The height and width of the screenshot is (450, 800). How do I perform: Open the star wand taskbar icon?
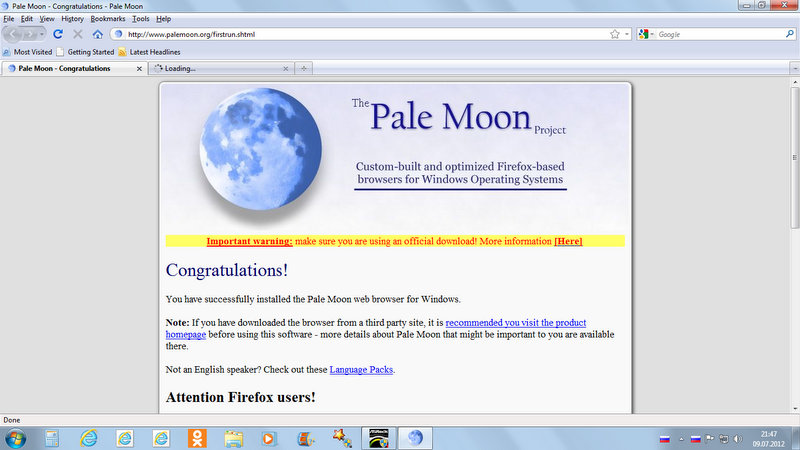tap(342, 438)
